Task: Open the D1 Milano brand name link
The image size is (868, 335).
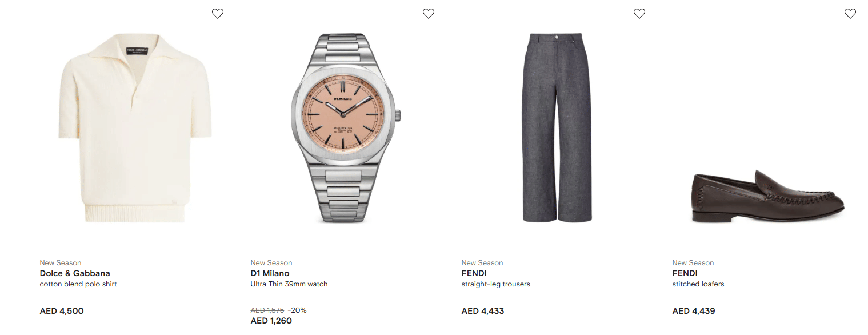Action: [270, 273]
